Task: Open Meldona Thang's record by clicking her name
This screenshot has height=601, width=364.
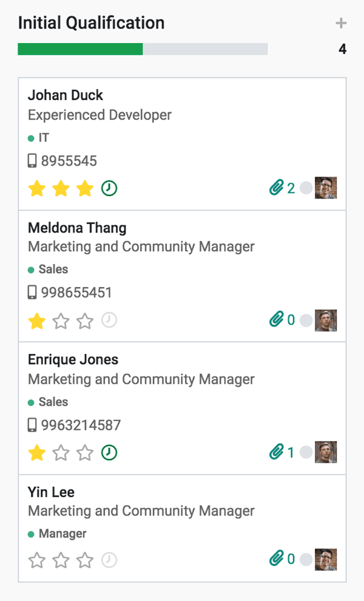Action: pos(76,228)
